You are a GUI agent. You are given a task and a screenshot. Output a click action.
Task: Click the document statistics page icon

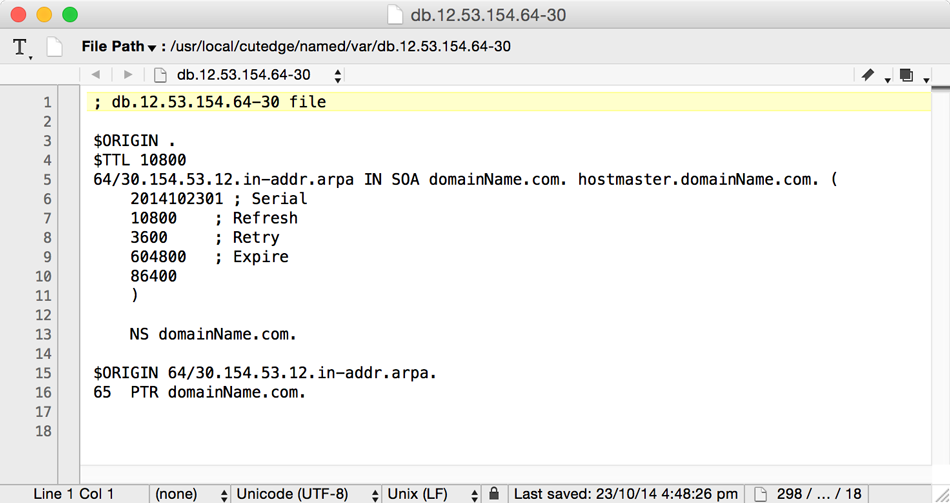(761, 494)
